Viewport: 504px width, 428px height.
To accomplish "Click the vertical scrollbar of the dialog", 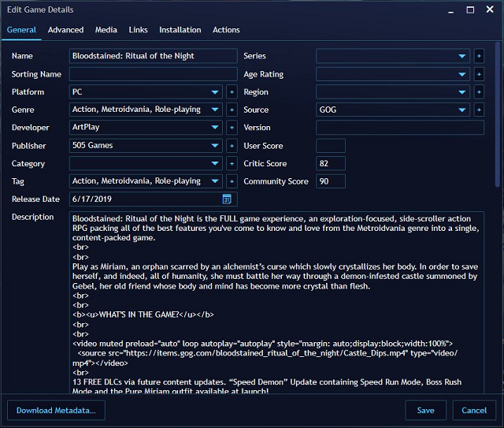I will pos(498,114).
